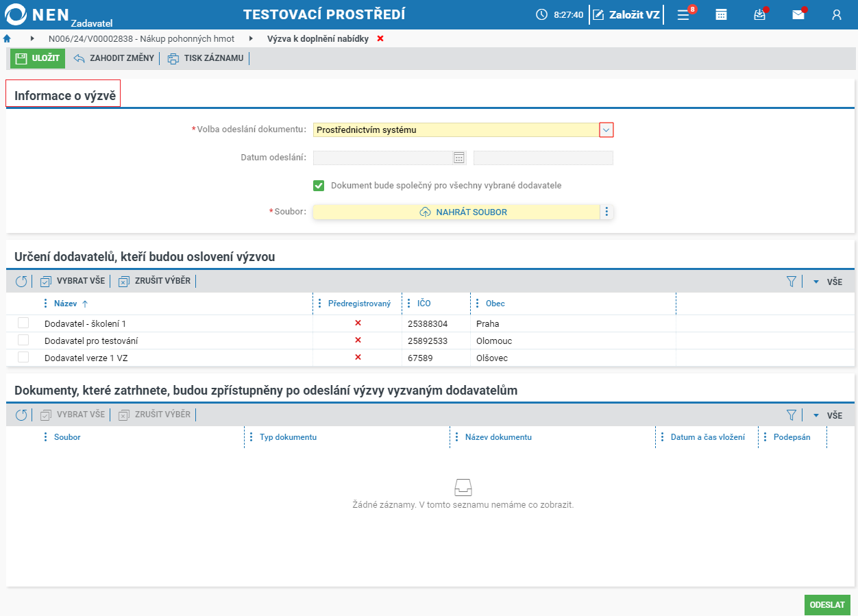Refresh the suppliers list with reload icon
858x616 pixels.
[21, 281]
